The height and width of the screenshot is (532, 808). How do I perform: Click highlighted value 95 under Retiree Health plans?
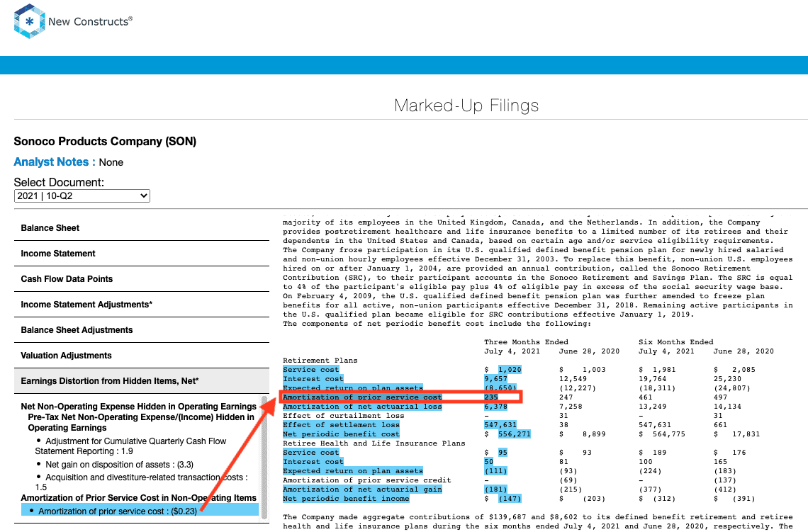click(x=503, y=452)
